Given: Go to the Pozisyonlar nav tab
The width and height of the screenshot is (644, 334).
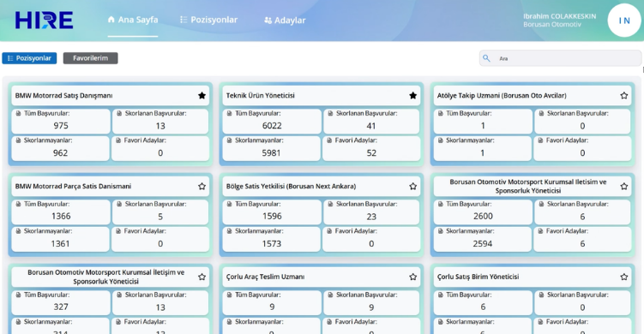Looking at the screenshot, I should coord(208,20).
